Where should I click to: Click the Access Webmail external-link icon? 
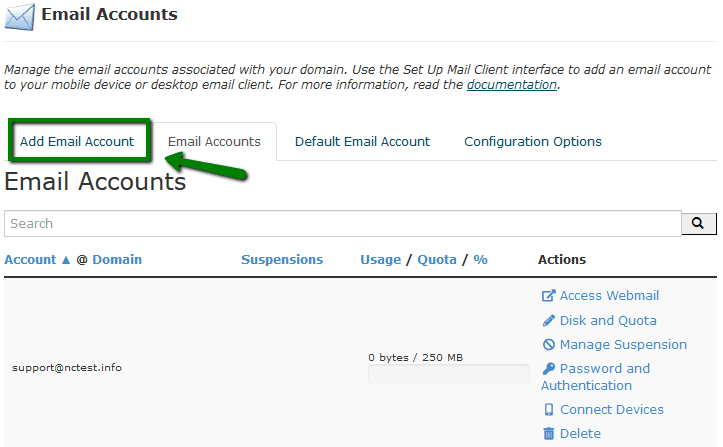[548, 296]
